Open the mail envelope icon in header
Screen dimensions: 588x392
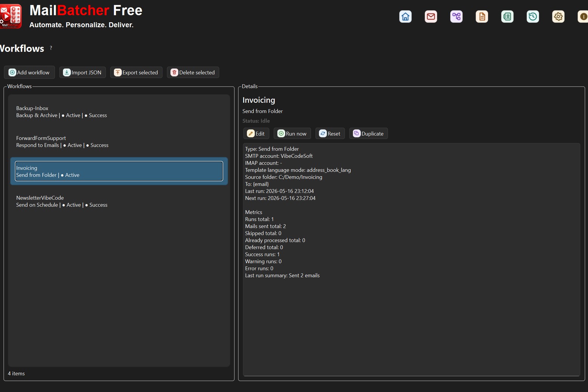(x=431, y=17)
